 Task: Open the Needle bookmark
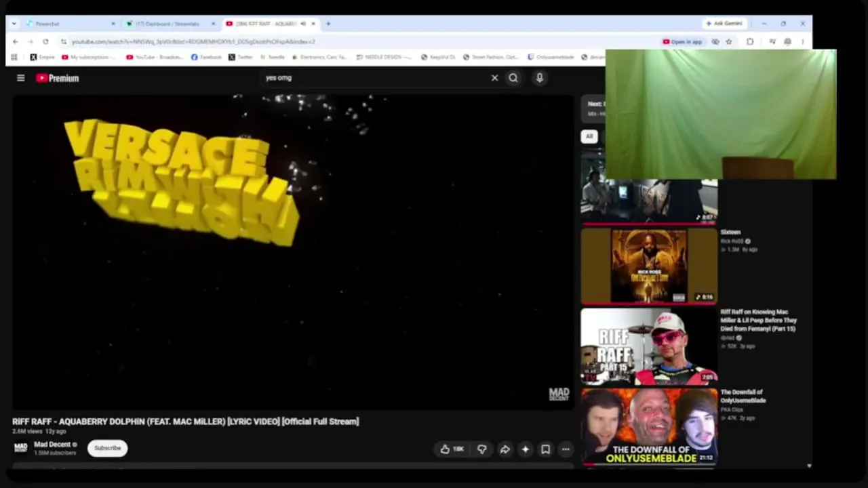[x=273, y=58]
